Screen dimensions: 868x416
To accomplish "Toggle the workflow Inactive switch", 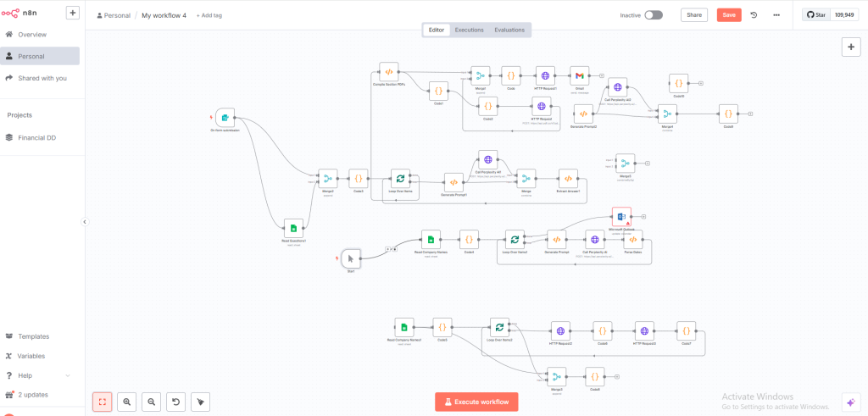I will pos(653,15).
